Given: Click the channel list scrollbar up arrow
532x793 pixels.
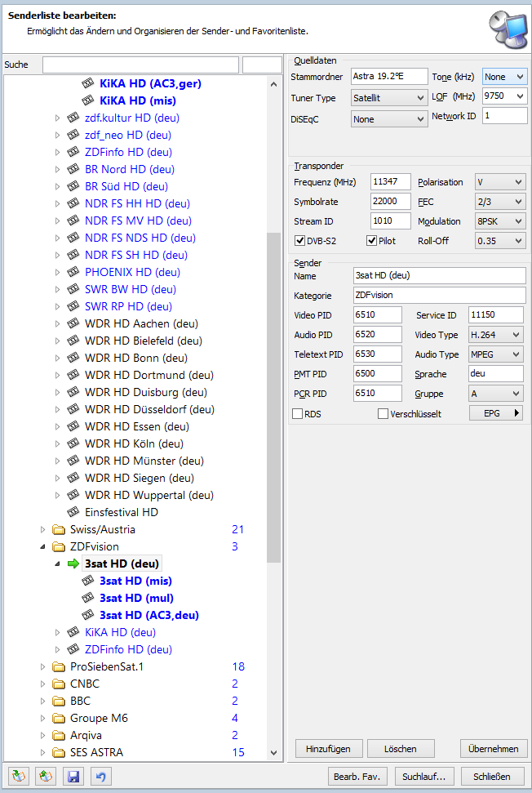Looking at the screenshot, I should (273, 84).
